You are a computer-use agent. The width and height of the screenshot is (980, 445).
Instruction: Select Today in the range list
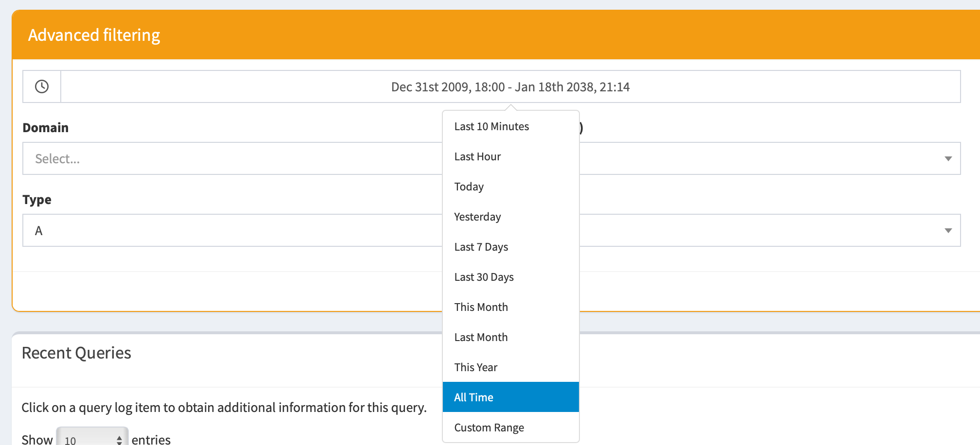(x=469, y=187)
